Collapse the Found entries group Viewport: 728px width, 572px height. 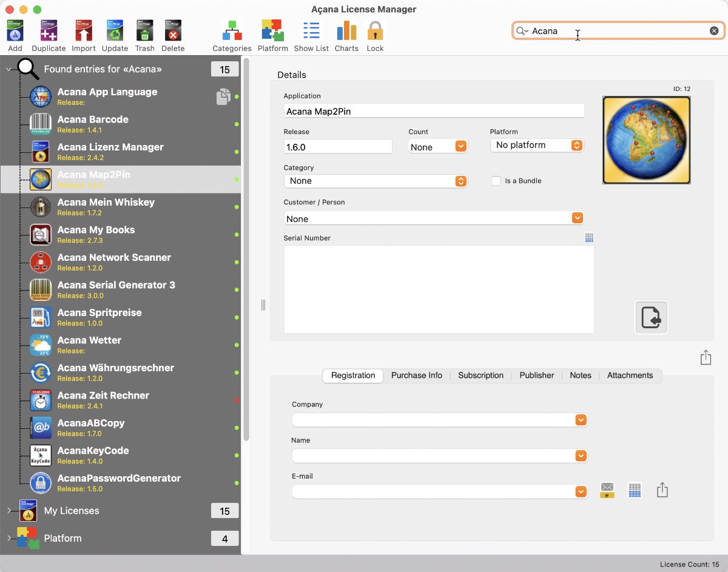coord(8,69)
